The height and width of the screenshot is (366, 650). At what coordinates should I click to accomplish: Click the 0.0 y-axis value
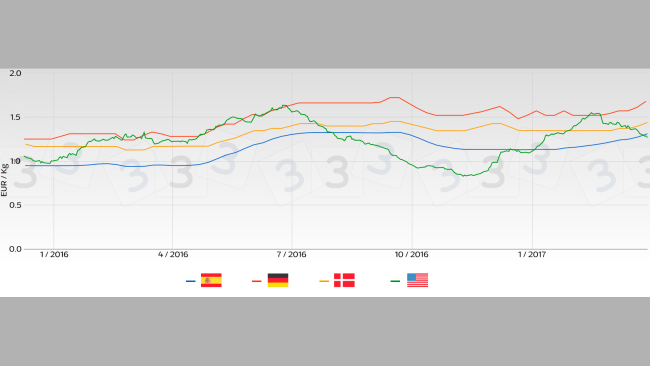[15, 249]
